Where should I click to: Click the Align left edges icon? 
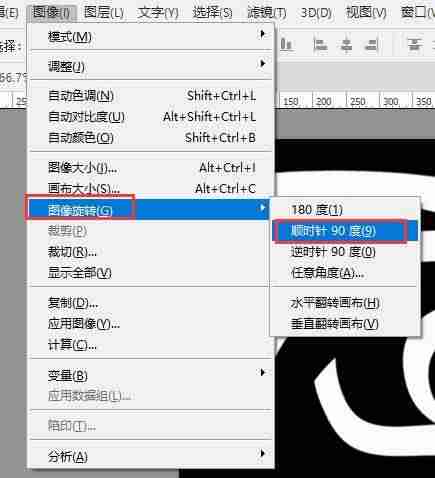(x=320, y=45)
